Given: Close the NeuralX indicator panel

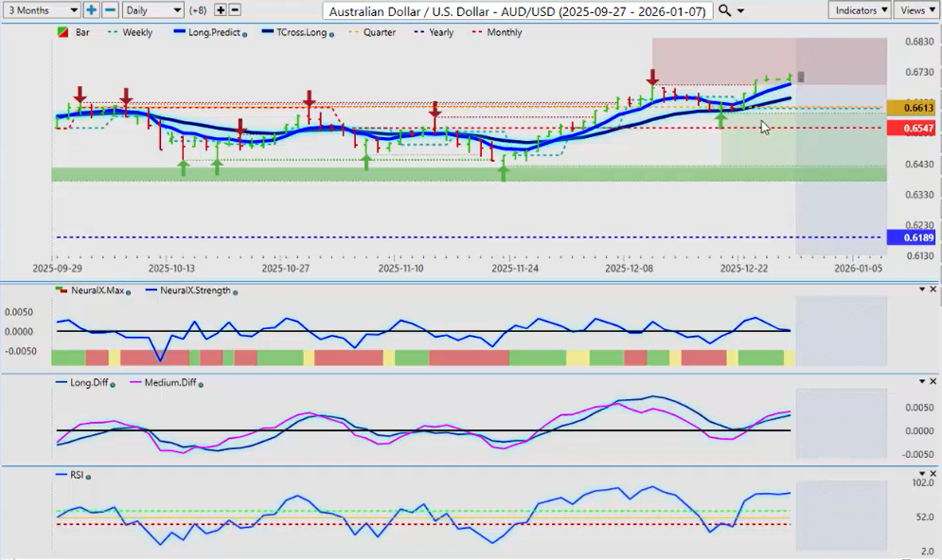Looking at the screenshot, I should [x=933, y=289].
